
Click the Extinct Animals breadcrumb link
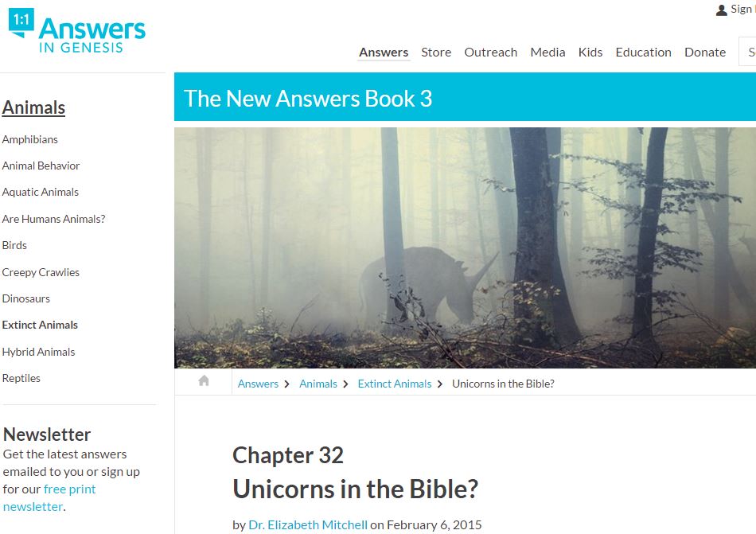pos(395,384)
